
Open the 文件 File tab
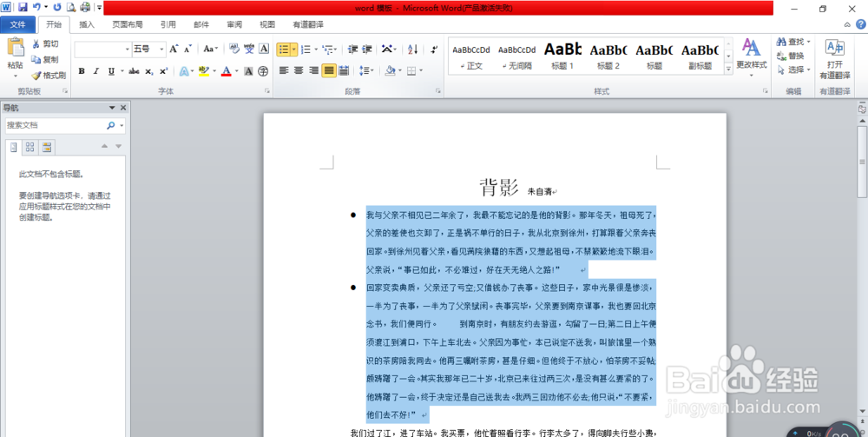[x=17, y=24]
